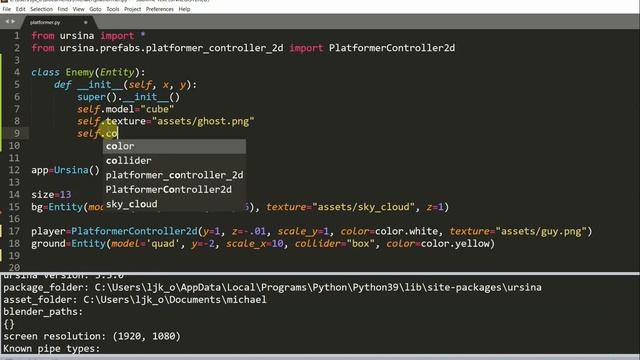Click 'PlatformerController2d' in import line 2
The width and height of the screenshot is (640, 360).
click(392, 48)
